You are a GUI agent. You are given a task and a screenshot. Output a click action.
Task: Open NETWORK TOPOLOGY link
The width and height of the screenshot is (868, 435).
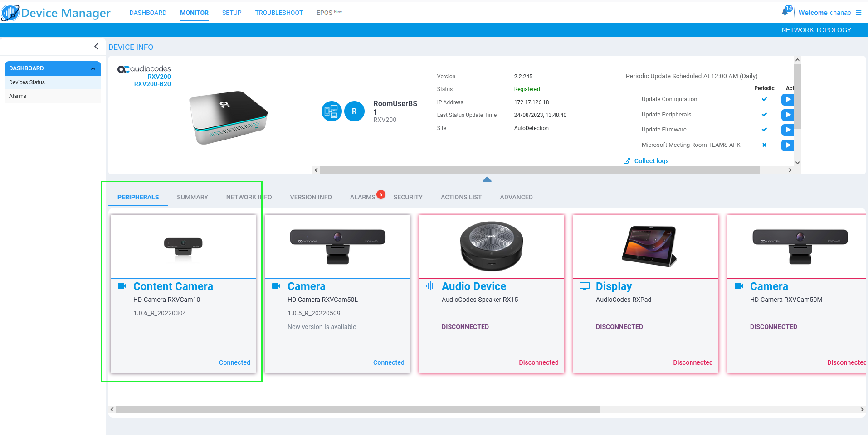click(816, 30)
